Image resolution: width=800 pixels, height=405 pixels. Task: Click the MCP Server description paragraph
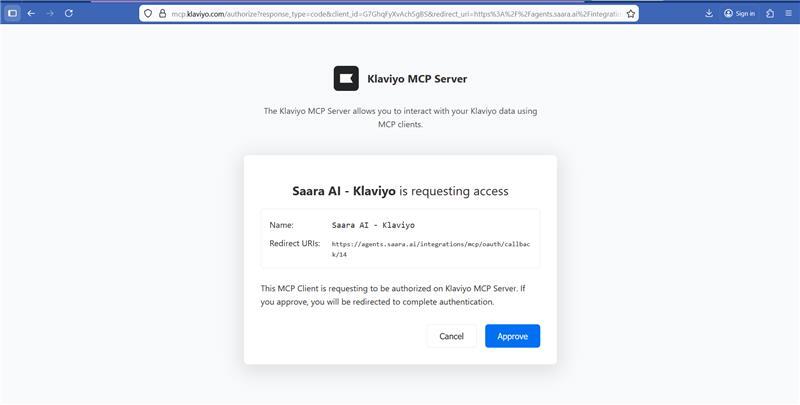[400, 117]
